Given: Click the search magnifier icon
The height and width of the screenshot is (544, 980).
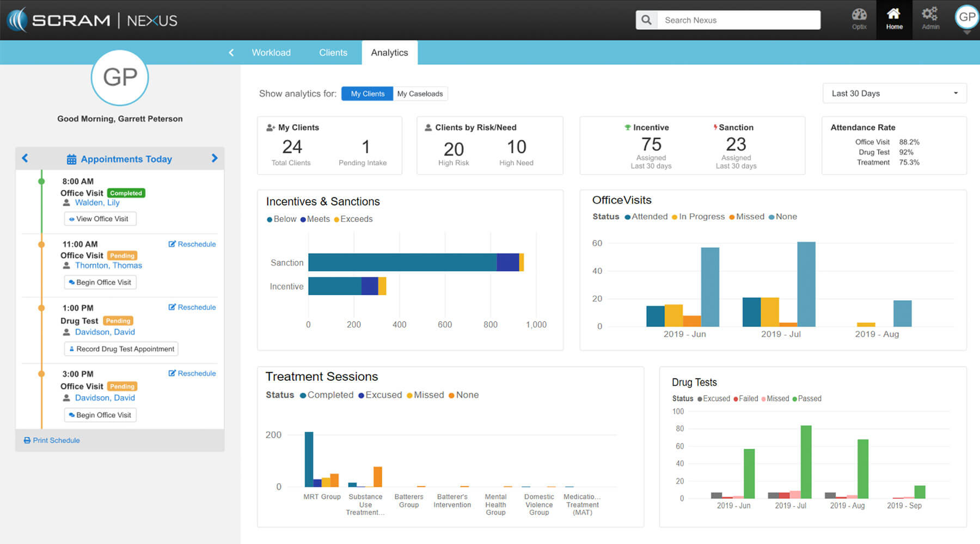Looking at the screenshot, I should [x=646, y=20].
